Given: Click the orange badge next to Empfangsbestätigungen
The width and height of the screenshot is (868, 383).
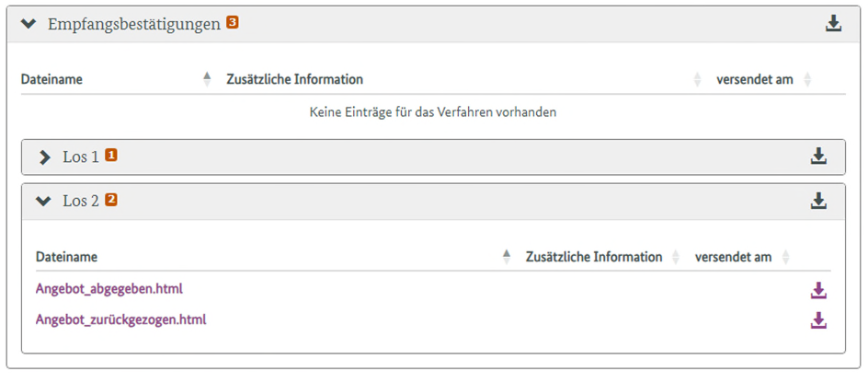Looking at the screenshot, I should [233, 23].
